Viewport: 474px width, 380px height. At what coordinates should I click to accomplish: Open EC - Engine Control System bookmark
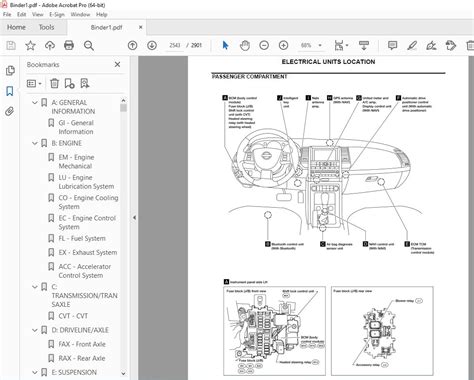click(x=87, y=222)
